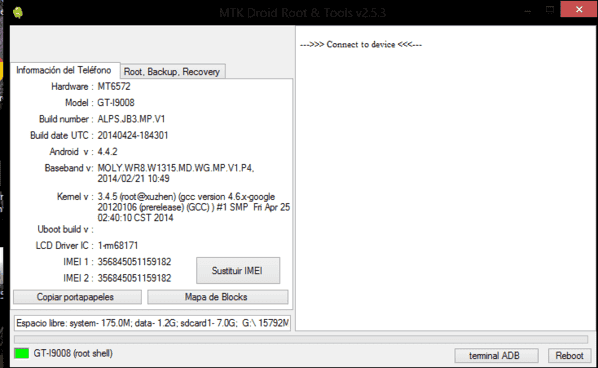Click the Uboot build v label
Screen dimensions: 598x368
pos(65,230)
